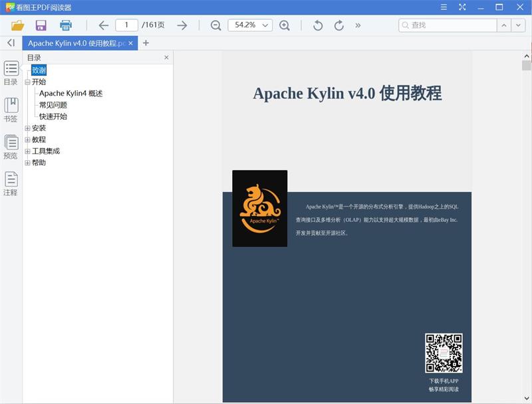This screenshot has height=404, width=532.
Task: Select 致谢 in the outline
Action: point(39,70)
